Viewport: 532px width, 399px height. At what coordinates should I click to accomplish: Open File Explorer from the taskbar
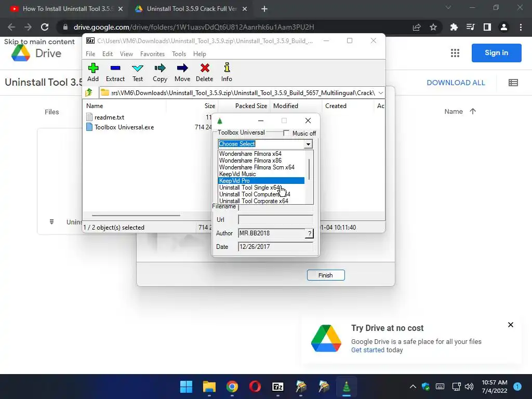point(209,387)
